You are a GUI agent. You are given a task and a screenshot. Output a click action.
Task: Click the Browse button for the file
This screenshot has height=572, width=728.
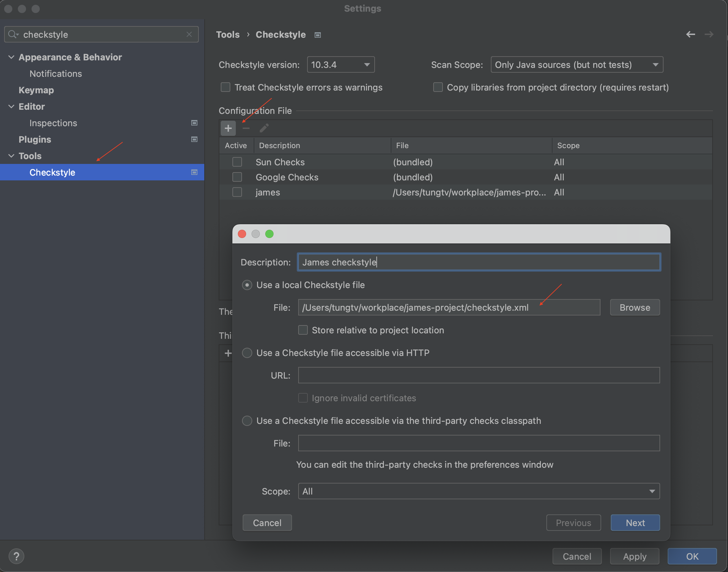pyautogui.click(x=635, y=308)
